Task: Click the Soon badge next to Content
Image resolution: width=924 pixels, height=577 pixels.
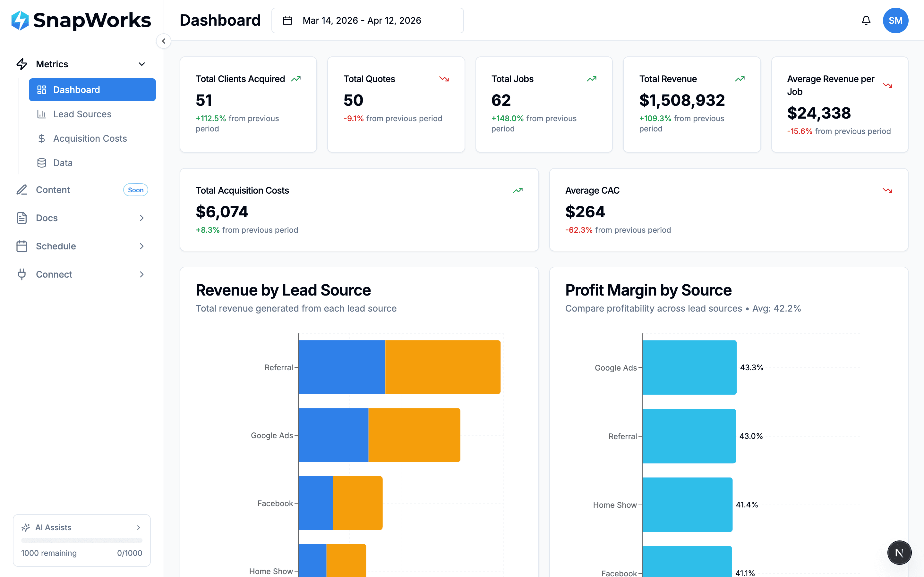Action: [135, 190]
